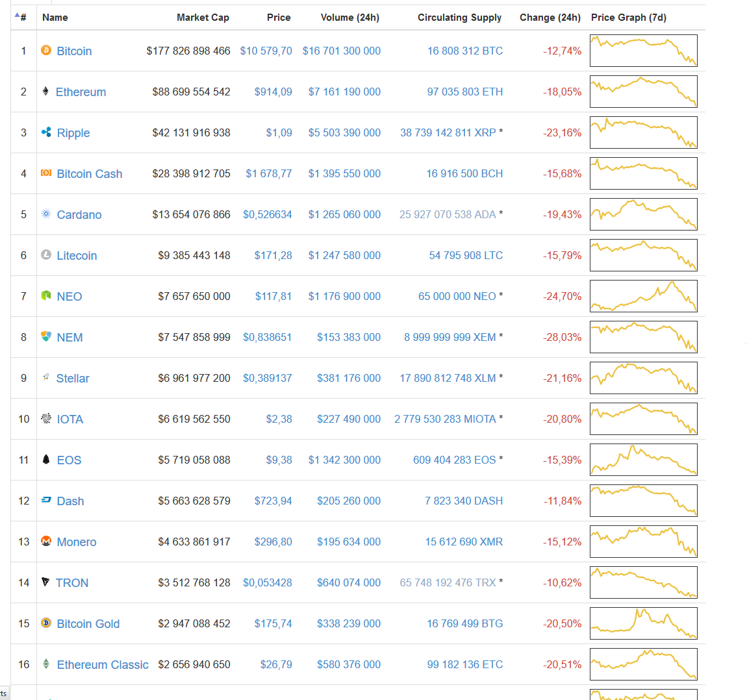Viewport: 747px width, 700px height.
Task: Click the black EOS logo icon
Action: coord(46,459)
